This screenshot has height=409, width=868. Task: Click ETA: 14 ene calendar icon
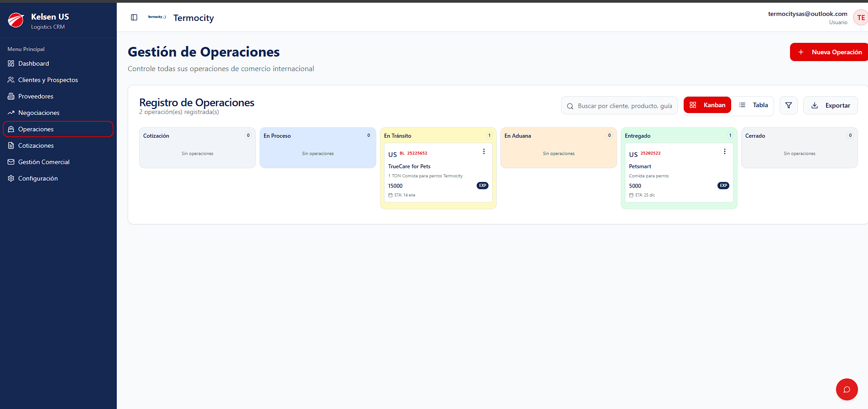tap(390, 195)
